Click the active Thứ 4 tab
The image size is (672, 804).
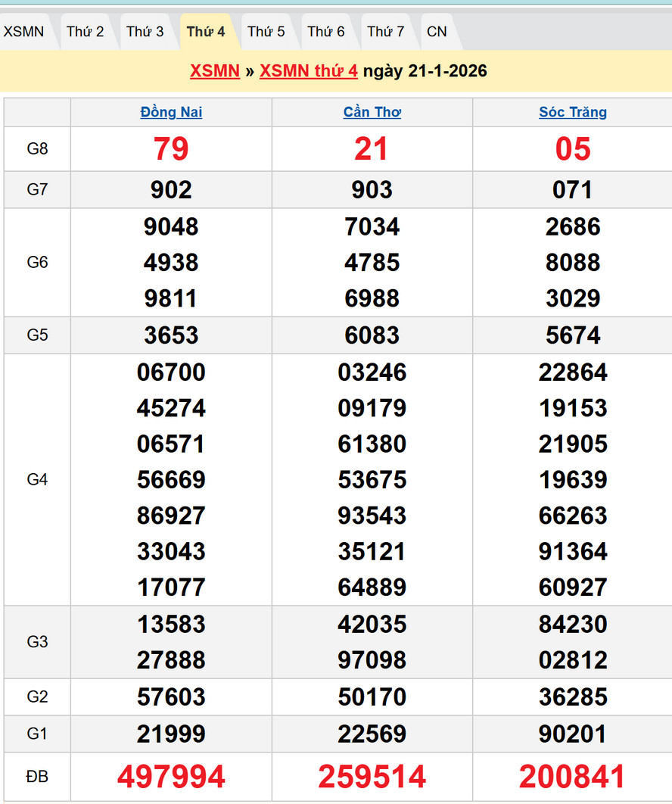pos(206,32)
